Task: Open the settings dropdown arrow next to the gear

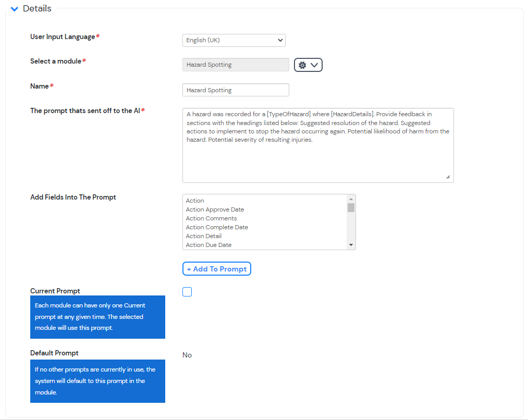Action: [313, 65]
